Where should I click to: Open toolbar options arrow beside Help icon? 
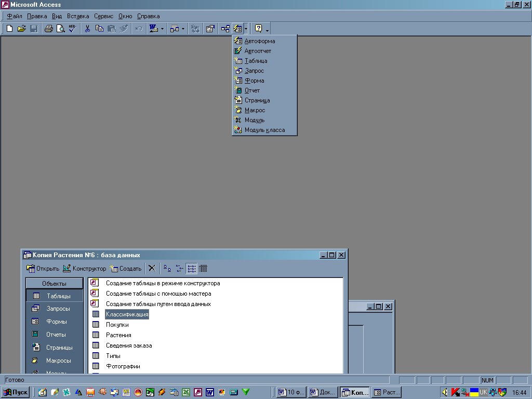click(x=268, y=30)
